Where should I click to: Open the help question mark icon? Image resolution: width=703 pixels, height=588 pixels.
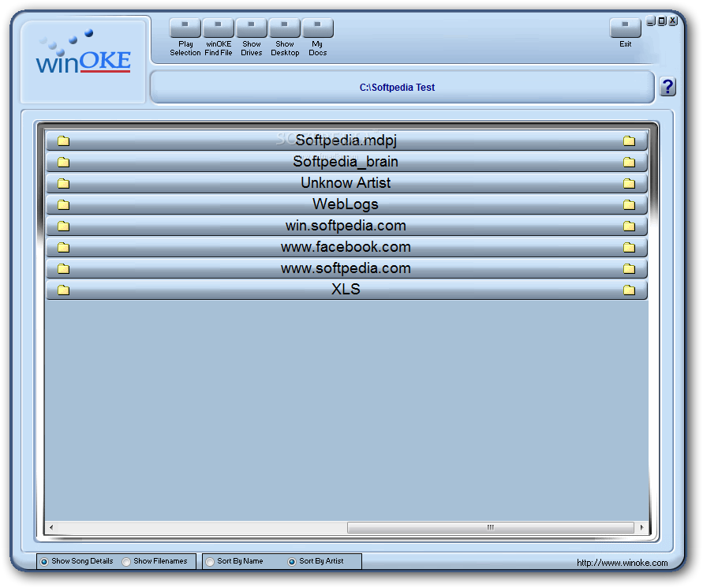(x=668, y=87)
